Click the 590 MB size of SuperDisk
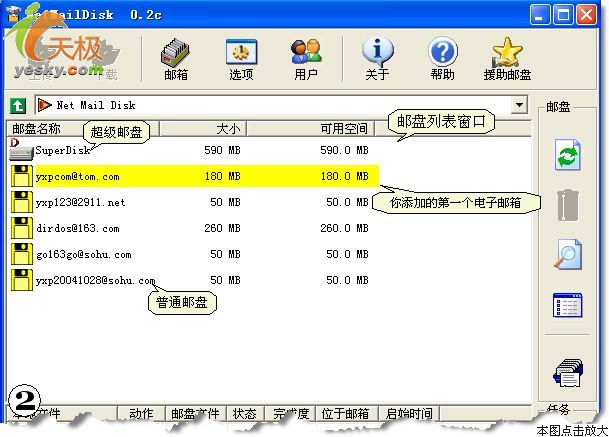 tap(222, 150)
